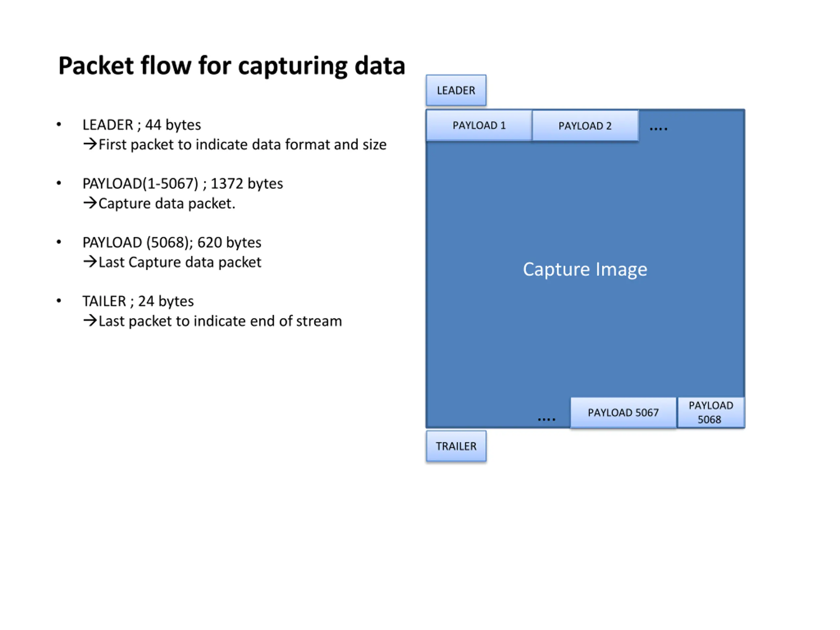Viewport: 840px width, 630px height.
Task: Click the LEADER box
Action: pyautogui.click(x=456, y=90)
